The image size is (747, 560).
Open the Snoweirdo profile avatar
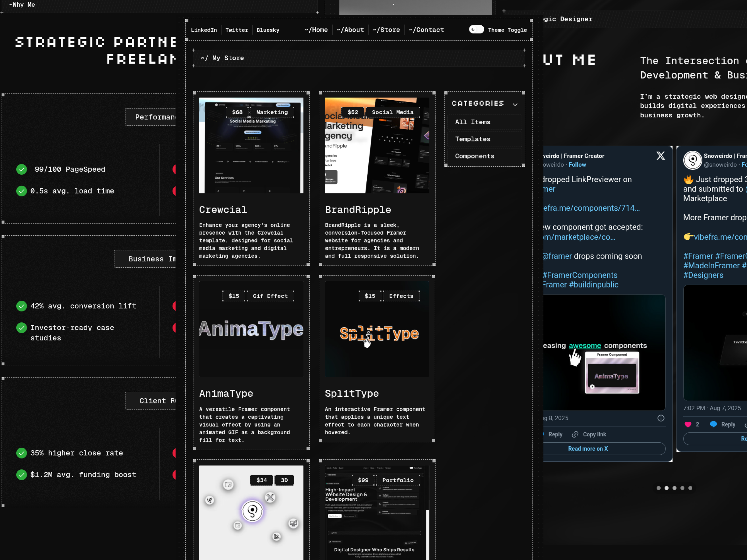693,160
